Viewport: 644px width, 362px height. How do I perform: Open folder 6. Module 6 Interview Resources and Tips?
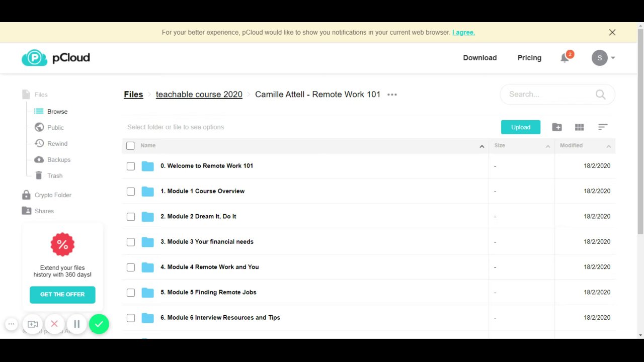pyautogui.click(x=220, y=318)
